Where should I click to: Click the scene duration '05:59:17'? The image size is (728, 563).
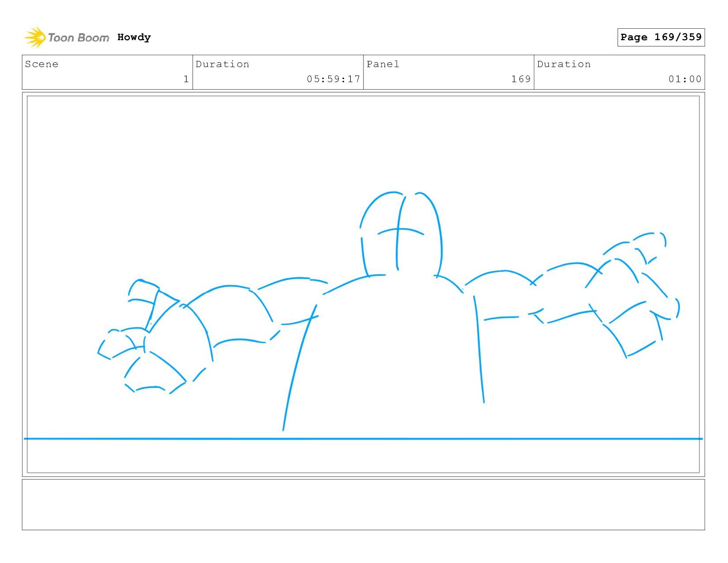coord(334,79)
